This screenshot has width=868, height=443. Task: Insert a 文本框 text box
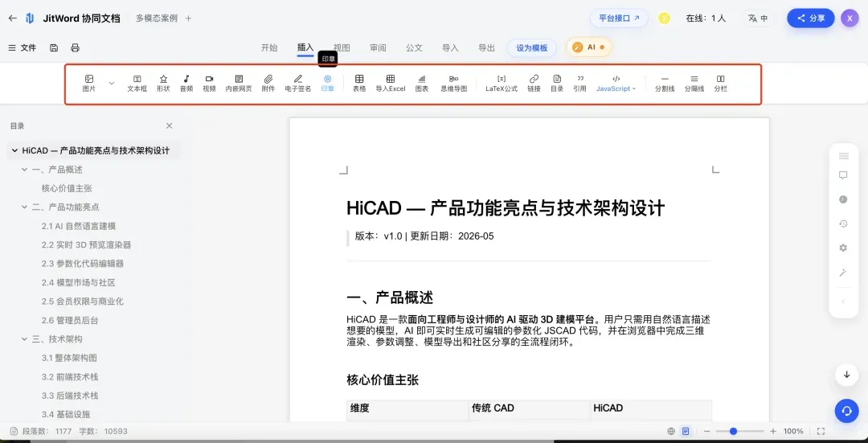click(137, 83)
